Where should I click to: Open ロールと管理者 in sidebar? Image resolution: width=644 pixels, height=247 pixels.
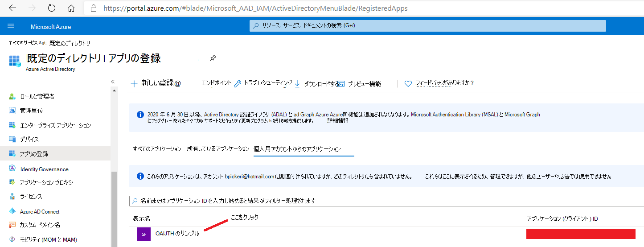point(37,96)
